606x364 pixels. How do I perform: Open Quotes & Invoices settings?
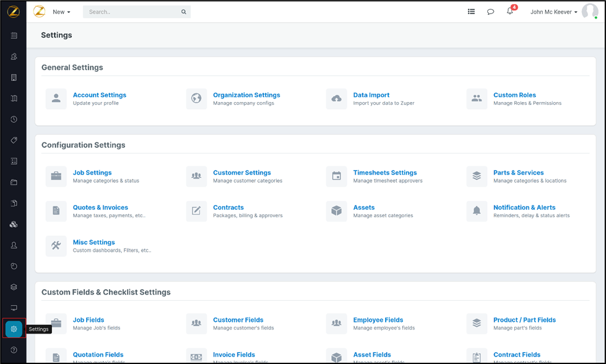click(x=100, y=207)
